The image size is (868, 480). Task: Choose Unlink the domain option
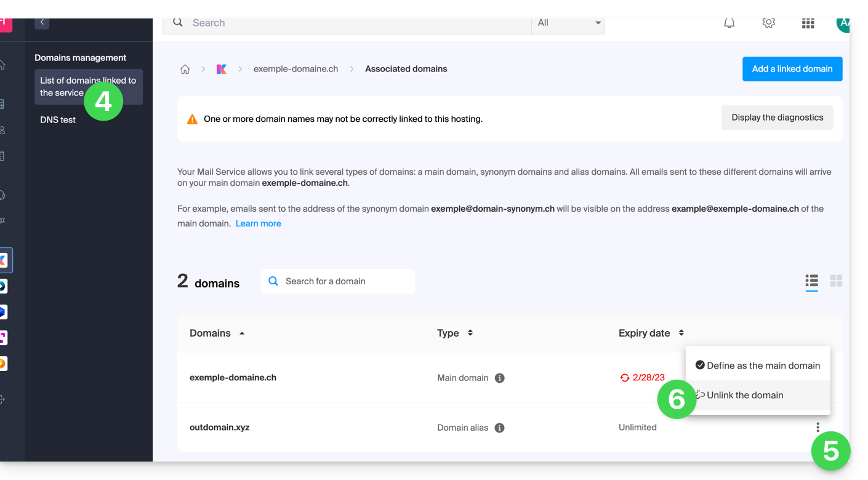click(745, 395)
